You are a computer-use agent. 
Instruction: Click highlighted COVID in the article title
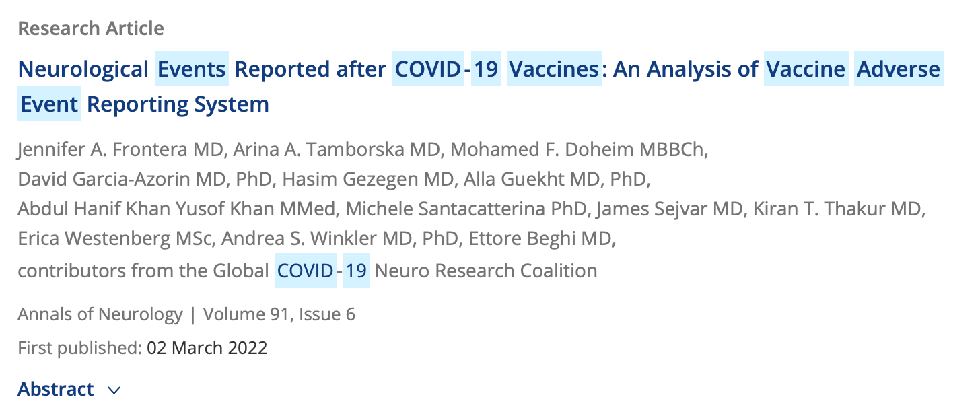(x=429, y=69)
